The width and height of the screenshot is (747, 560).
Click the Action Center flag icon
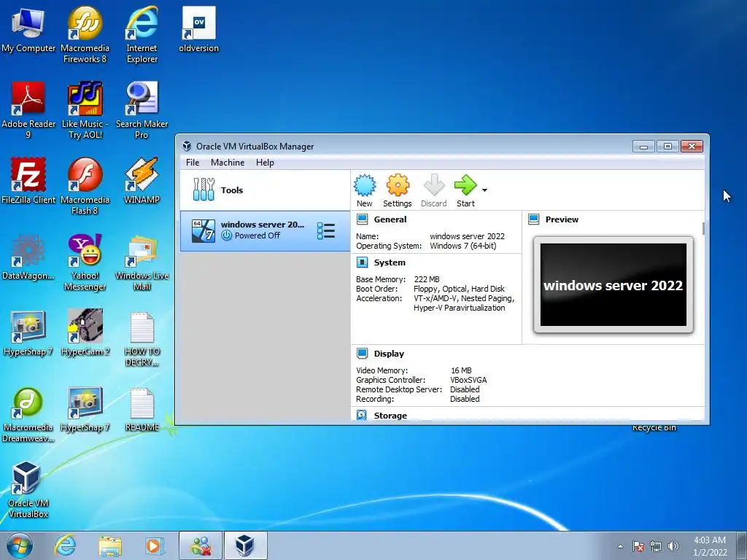coord(638,546)
